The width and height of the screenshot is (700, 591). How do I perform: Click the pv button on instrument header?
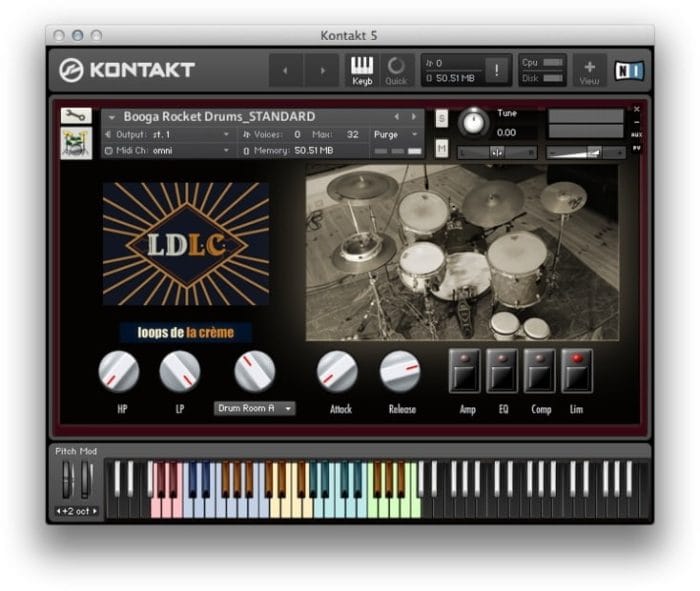coord(637,147)
